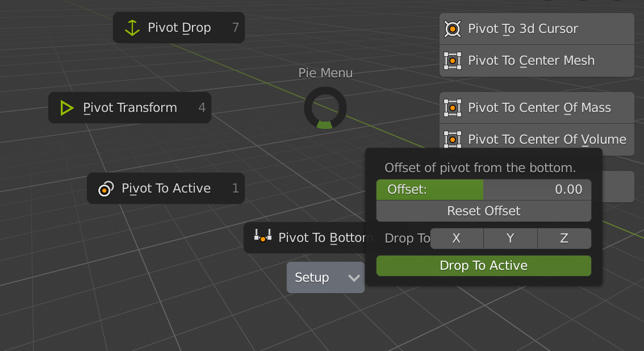Viewport: 644px width, 351px height.
Task: Click the Pivot To Center Of Mass icon
Action: 453,108
